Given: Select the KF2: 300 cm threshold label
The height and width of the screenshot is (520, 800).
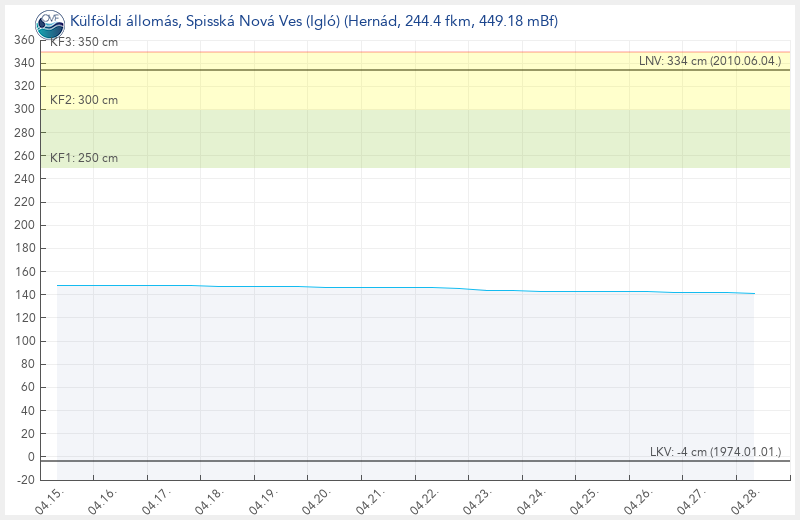Looking at the screenshot, I should click(84, 100).
